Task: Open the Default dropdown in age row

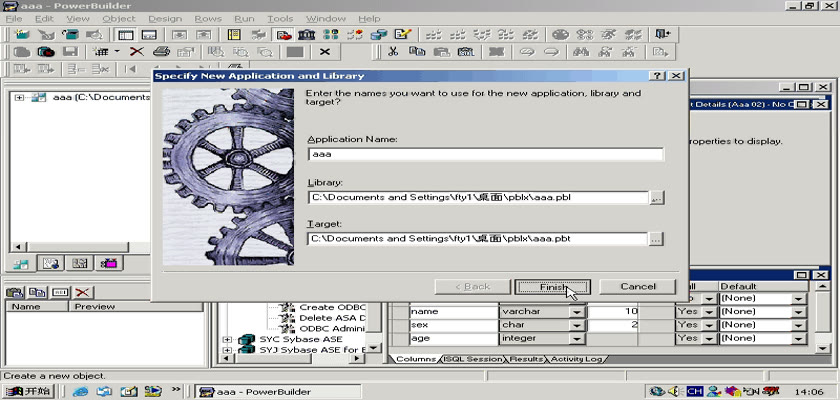Action: click(x=799, y=338)
